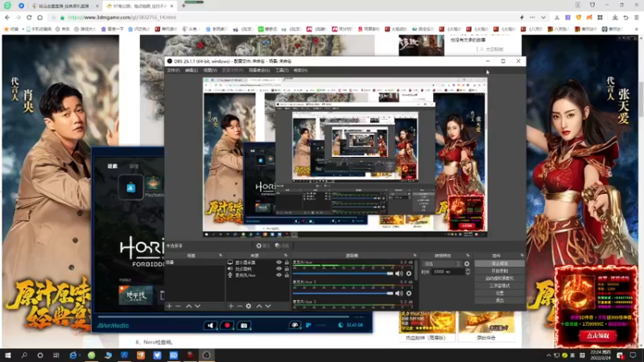The height and width of the screenshot is (362, 644).
Task: Click the AVerMedia recording progress bar
Action: pyautogui.click(x=224, y=317)
